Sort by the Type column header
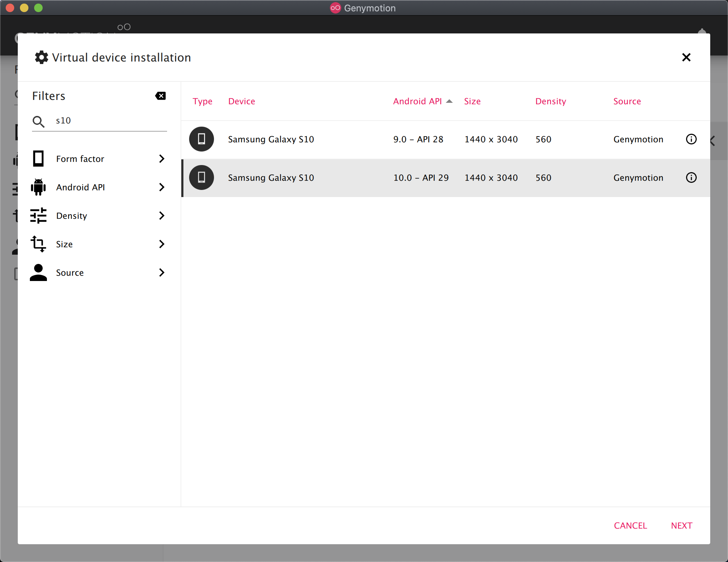Screen dimensions: 728x562 pyautogui.click(x=203, y=101)
